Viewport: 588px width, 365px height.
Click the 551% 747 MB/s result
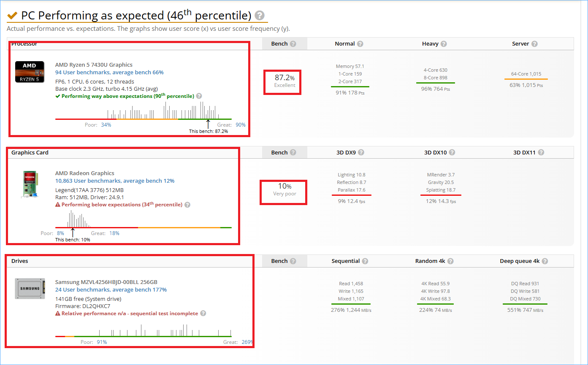click(x=526, y=310)
